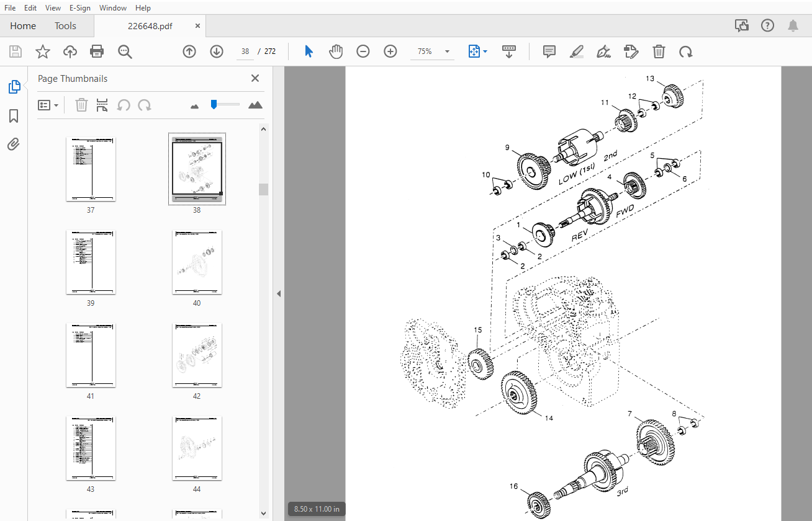Image resolution: width=812 pixels, height=521 pixels.
Task: Zoom out with the minus circle icon
Action: pos(363,51)
